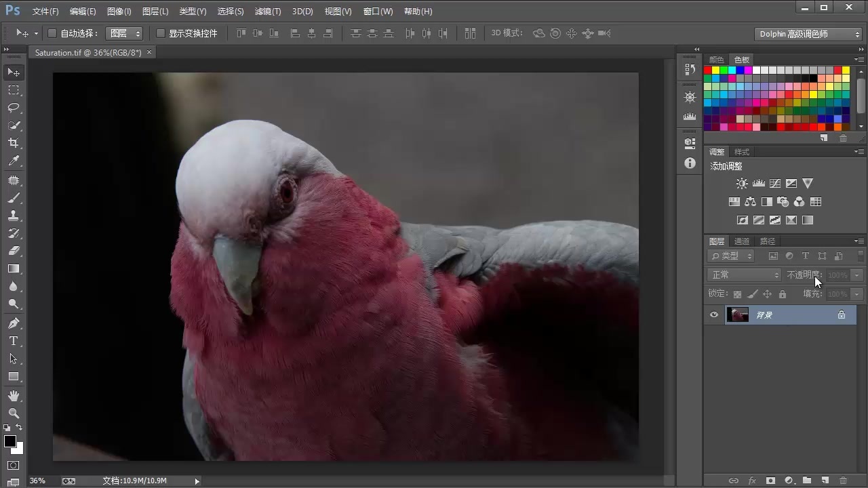Select the Crop tool
Image resolution: width=868 pixels, height=488 pixels.
coord(14,143)
